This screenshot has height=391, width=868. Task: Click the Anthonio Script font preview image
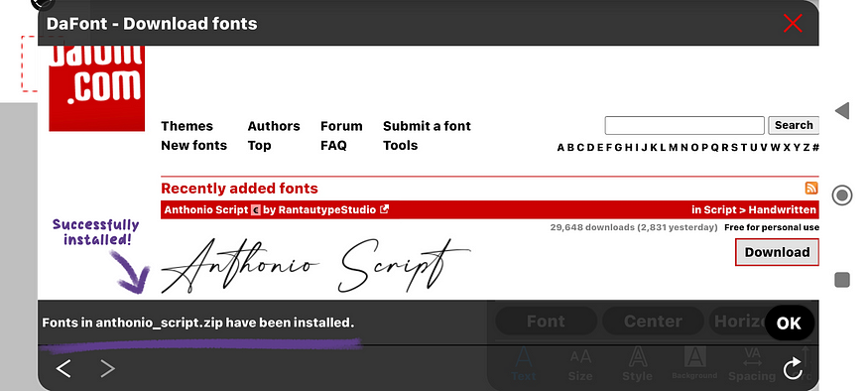click(315, 266)
